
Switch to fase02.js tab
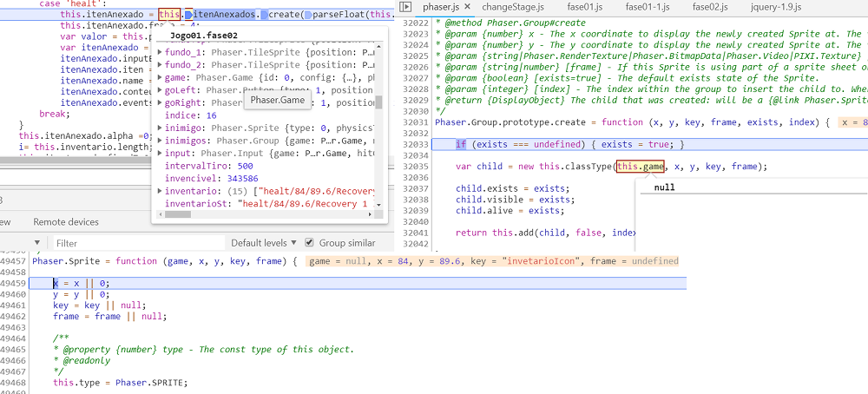[710, 7]
